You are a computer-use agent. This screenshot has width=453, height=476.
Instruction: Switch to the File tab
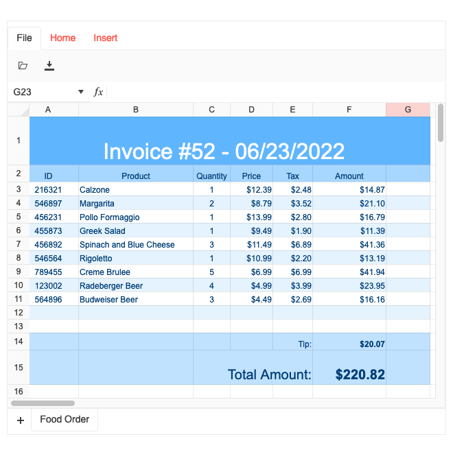[24, 38]
